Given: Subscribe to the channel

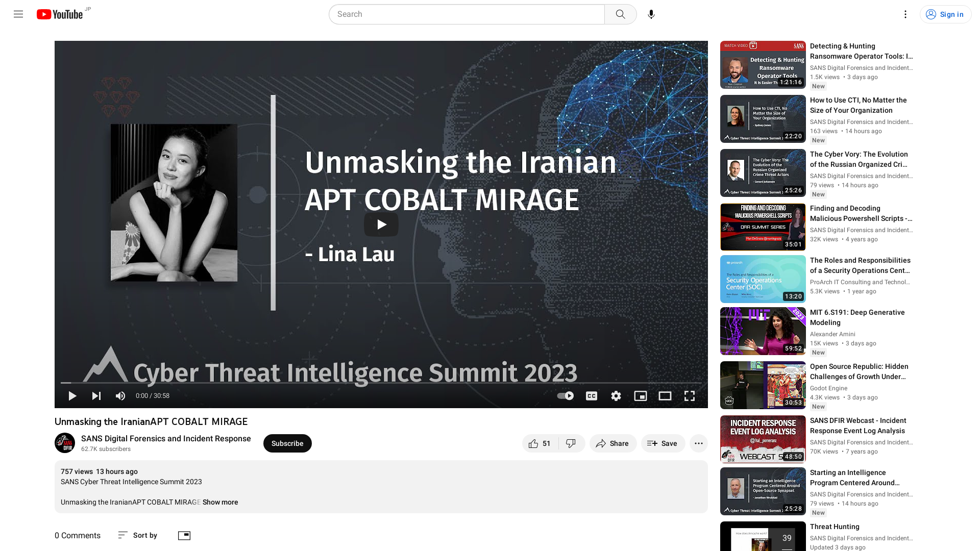Looking at the screenshot, I should click(287, 443).
